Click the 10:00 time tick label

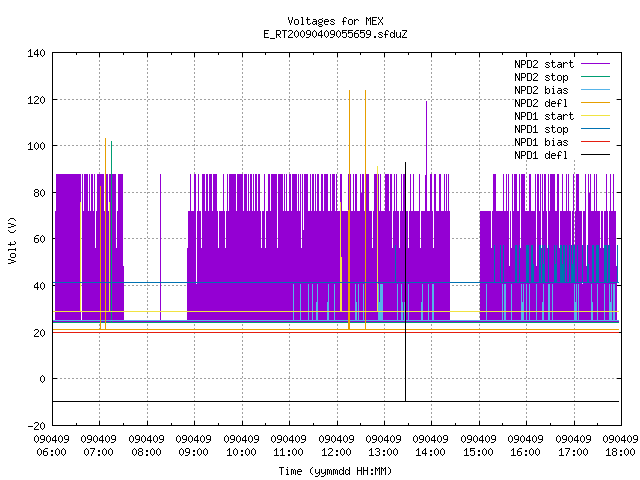(x=242, y=453)
